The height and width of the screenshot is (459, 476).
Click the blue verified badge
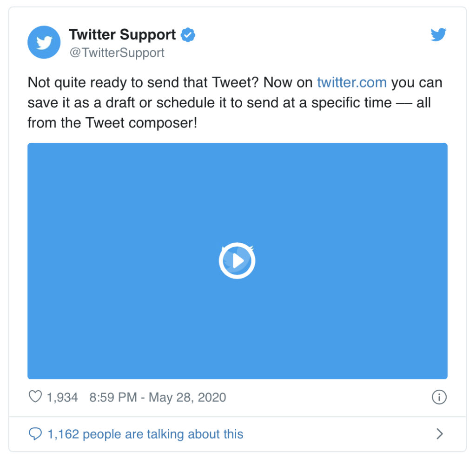(x=188, y=34)
